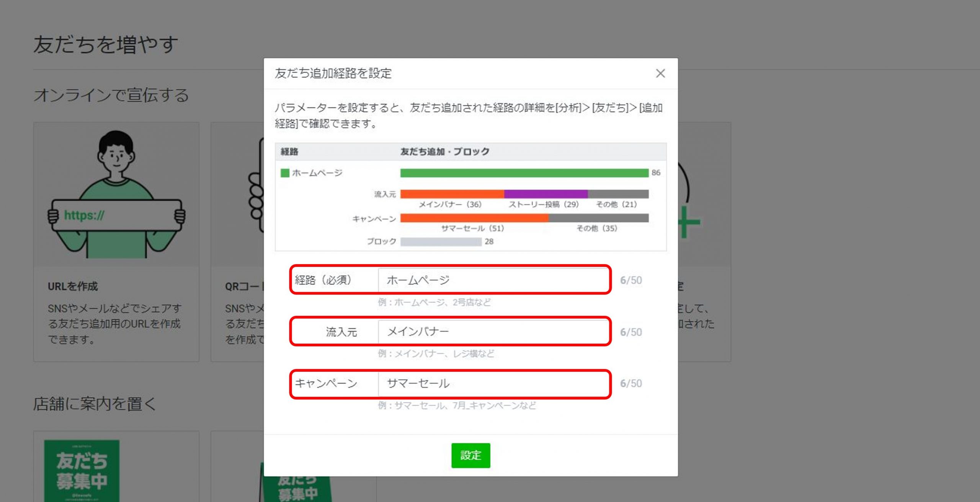Click the grey ブロック bar showing 28
The width and height of the screenshot is (980, 502).
tap(441, 242)
